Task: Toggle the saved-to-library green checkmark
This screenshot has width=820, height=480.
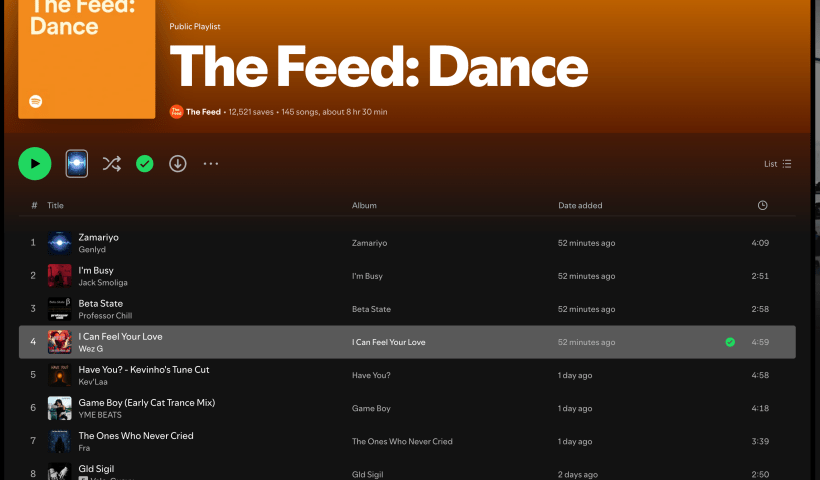Action: (145, 163)
